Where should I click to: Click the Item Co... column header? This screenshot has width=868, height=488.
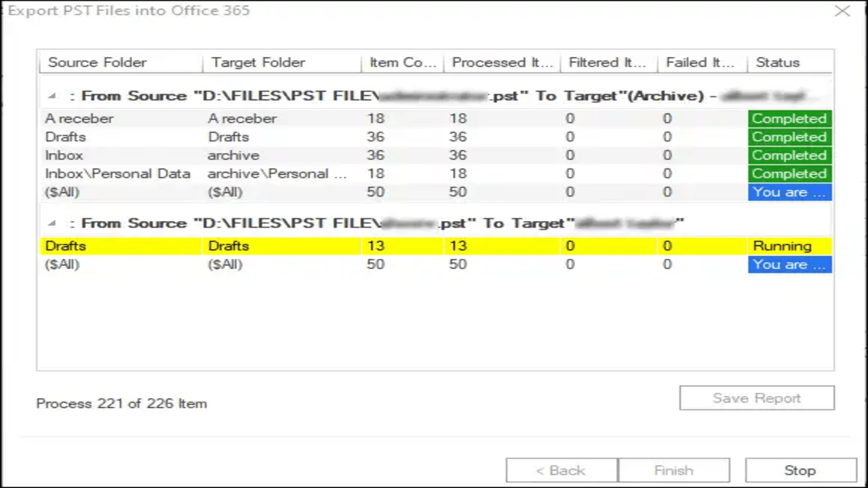403,62
